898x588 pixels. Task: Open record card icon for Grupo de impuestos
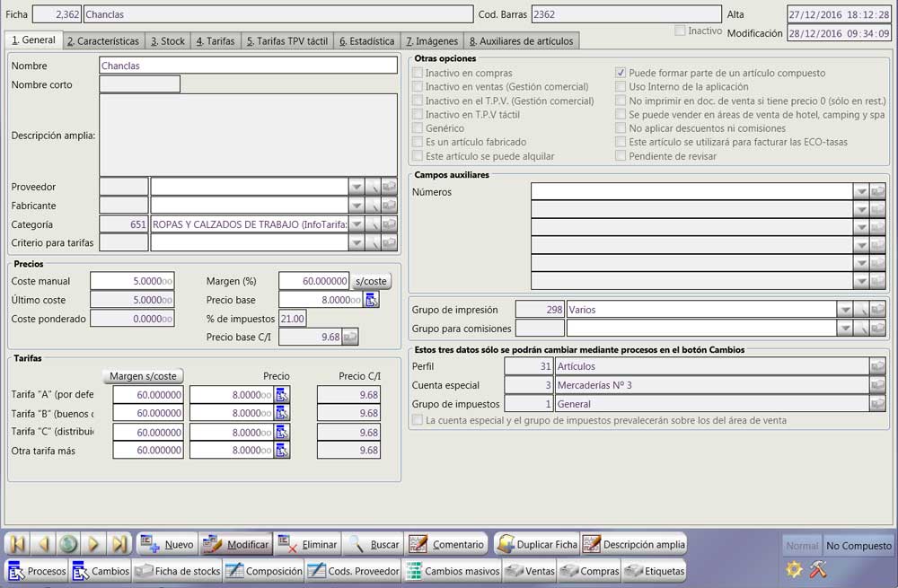(x=877, y=404)
